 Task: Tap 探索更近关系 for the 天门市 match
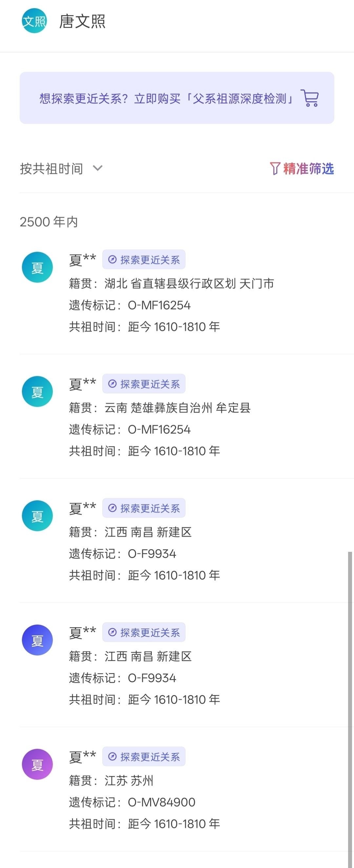coord(144,260)
